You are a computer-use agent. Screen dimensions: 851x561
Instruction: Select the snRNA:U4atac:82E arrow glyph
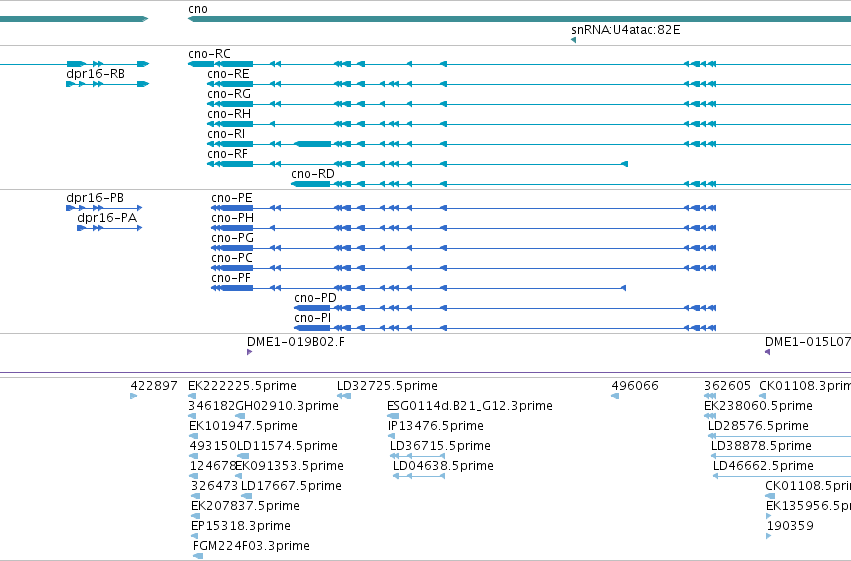[573, 40]
